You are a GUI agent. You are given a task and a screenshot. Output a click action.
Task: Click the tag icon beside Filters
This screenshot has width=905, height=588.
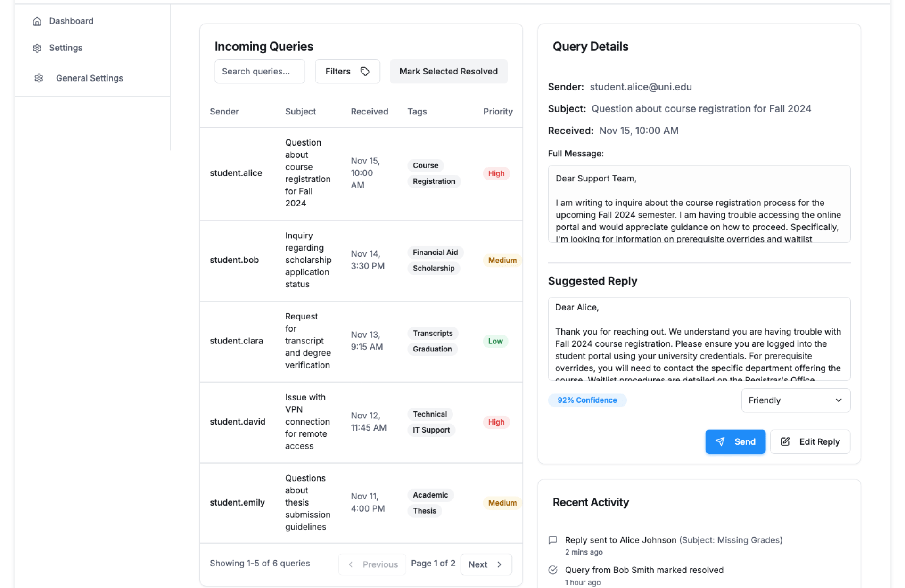click(365, 72)
